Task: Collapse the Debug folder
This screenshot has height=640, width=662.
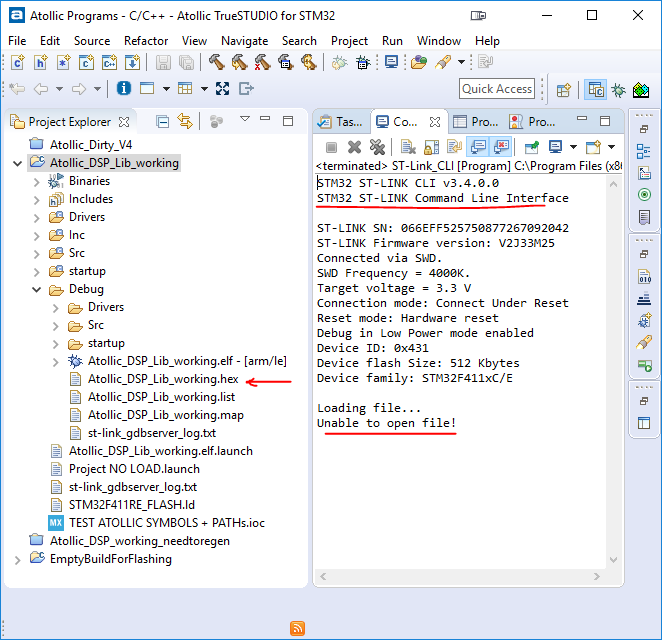Action: coord(37,289)
